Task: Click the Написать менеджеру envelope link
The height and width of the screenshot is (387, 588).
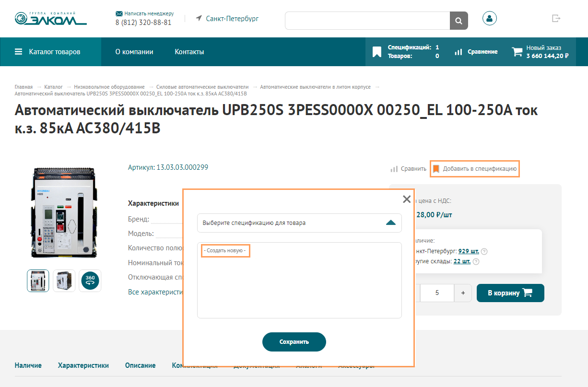Action: [x=144, y=13]
